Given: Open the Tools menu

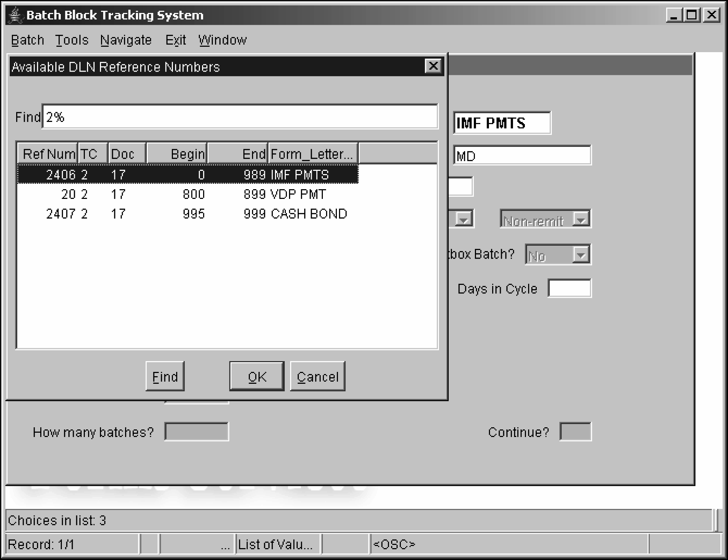Looking at the screenshot, I should click(x=72, y=40).
